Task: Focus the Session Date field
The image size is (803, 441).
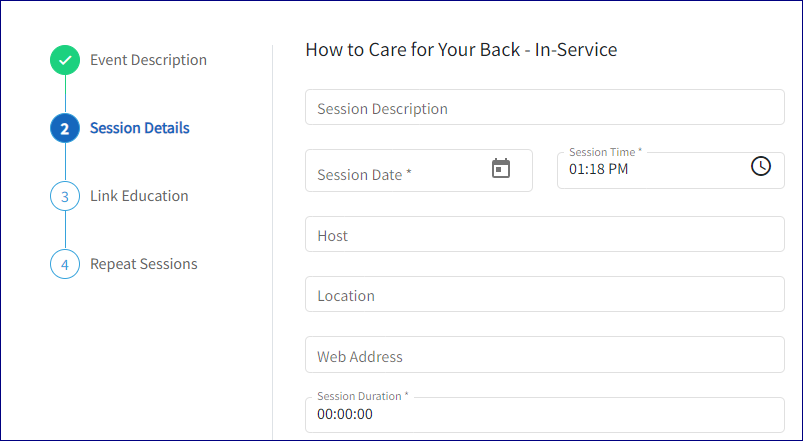Action: pyautogui.click(x=400, y=174)
